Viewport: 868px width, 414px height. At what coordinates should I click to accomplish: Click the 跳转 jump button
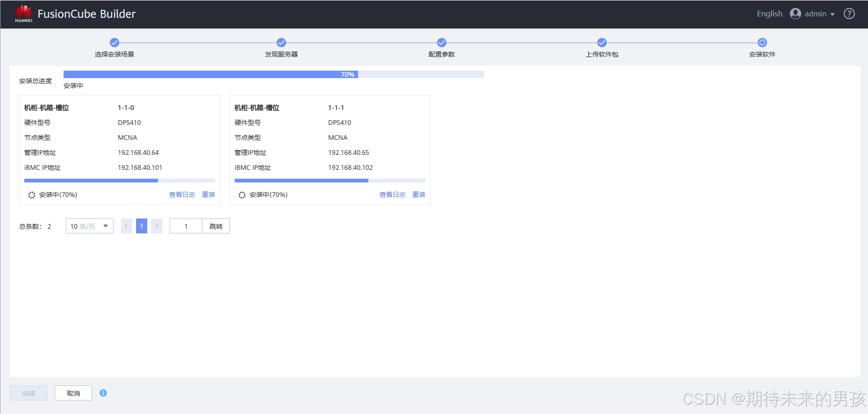point(216,226)
